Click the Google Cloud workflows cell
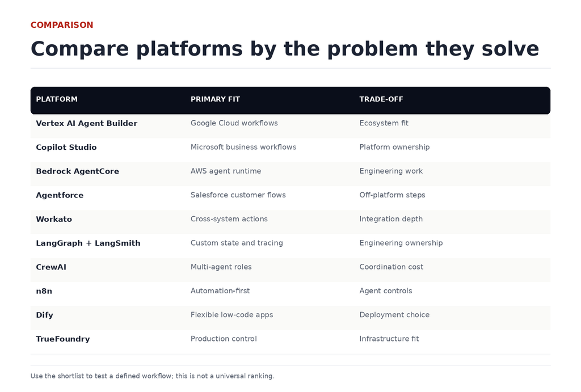 pos(234,123)
